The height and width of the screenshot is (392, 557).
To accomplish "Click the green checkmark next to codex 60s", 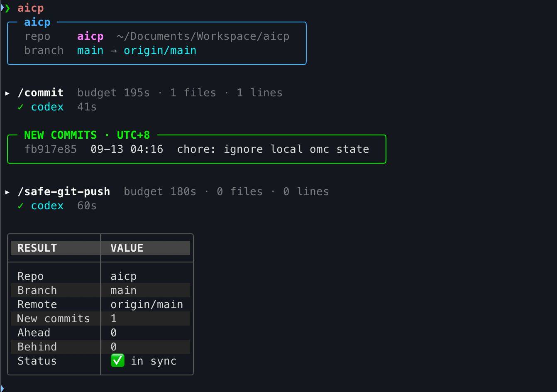I will pos(20,206).
